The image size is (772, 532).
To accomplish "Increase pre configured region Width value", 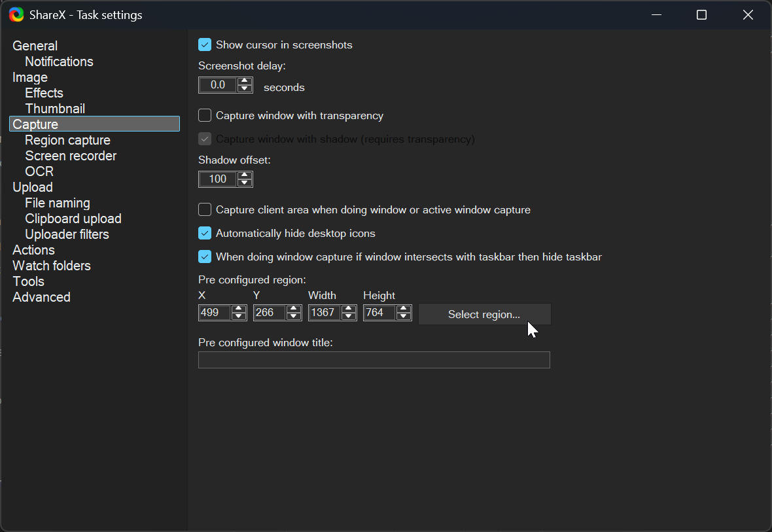I will (x=349, y=309).
